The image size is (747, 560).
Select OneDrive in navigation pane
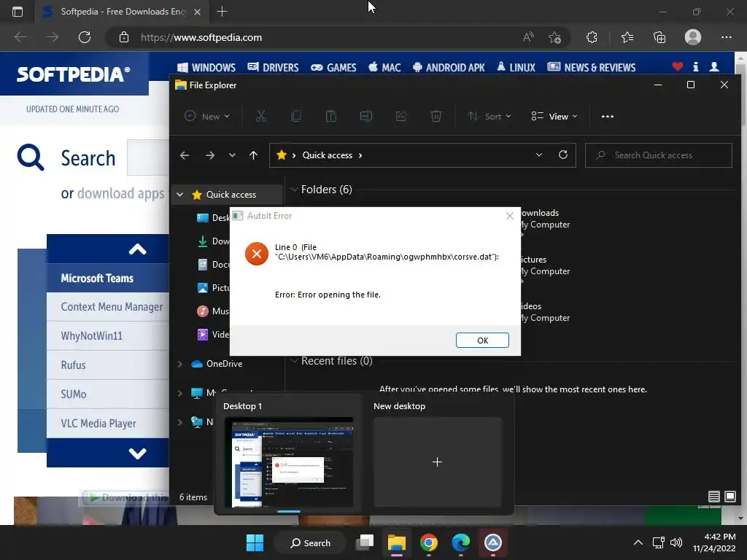pyautogui.click(x=224, y=364)
